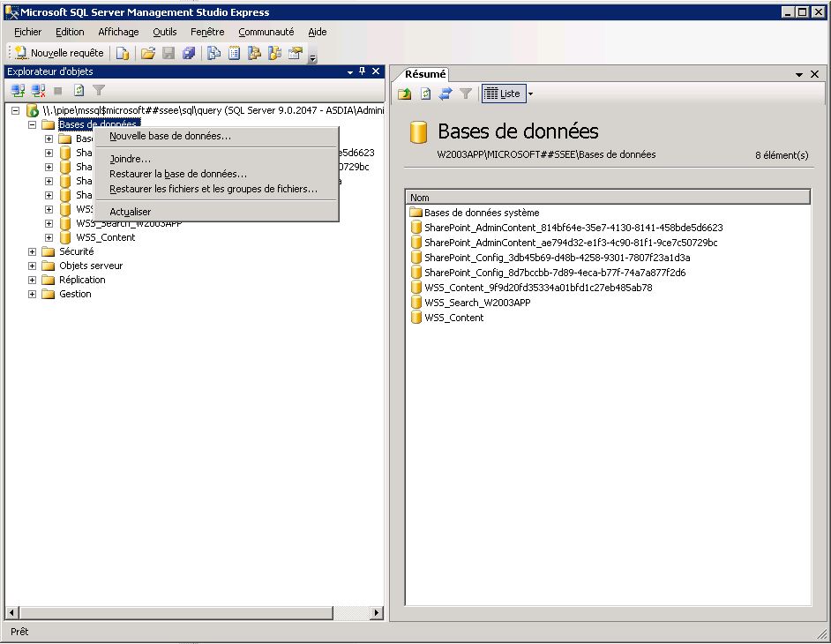Open the Aide menu
The width and height of the screenshot is (831, 644).
point(318,32)
